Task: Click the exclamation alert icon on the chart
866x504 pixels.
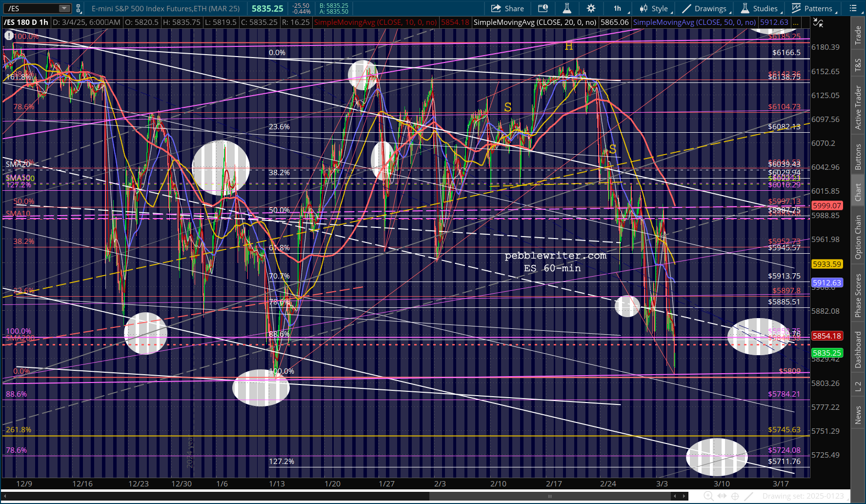Action: pyautogui.click(x=9, y=36)
